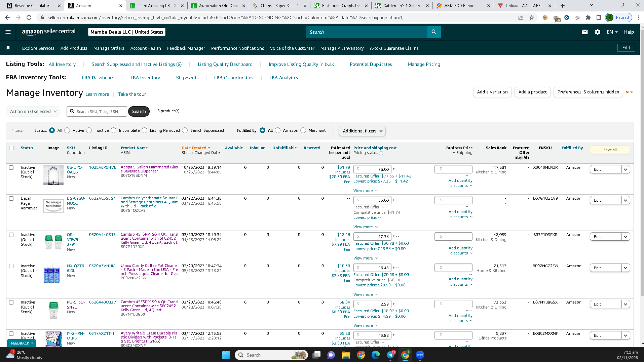Open Zoom from taskbar
The height and width of the screenshot is (362, 644).
420,355
